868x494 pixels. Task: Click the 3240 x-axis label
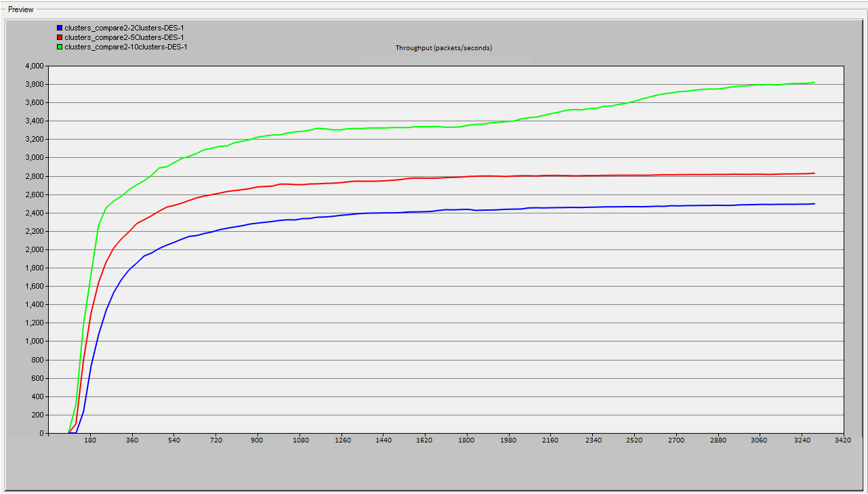pos(802,440)
